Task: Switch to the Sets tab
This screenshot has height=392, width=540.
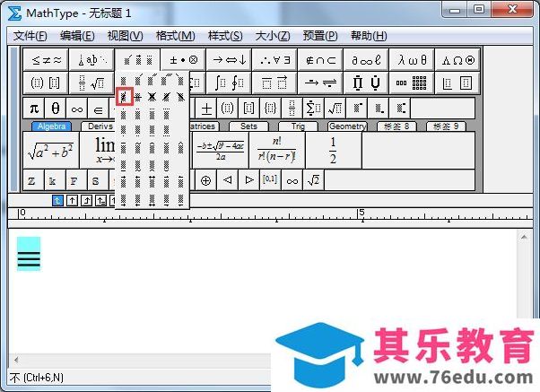Action: tap(248, 126)
